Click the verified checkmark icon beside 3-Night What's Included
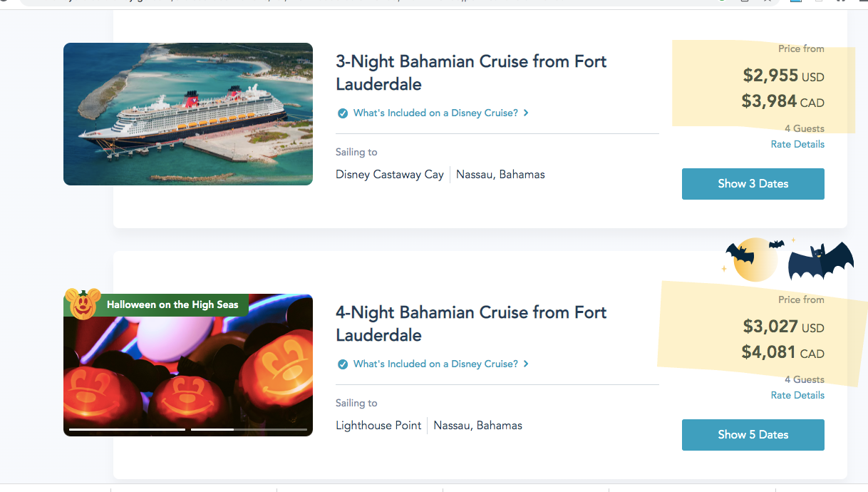The height and width of the screenshot is (492, 868). (343, 113)
